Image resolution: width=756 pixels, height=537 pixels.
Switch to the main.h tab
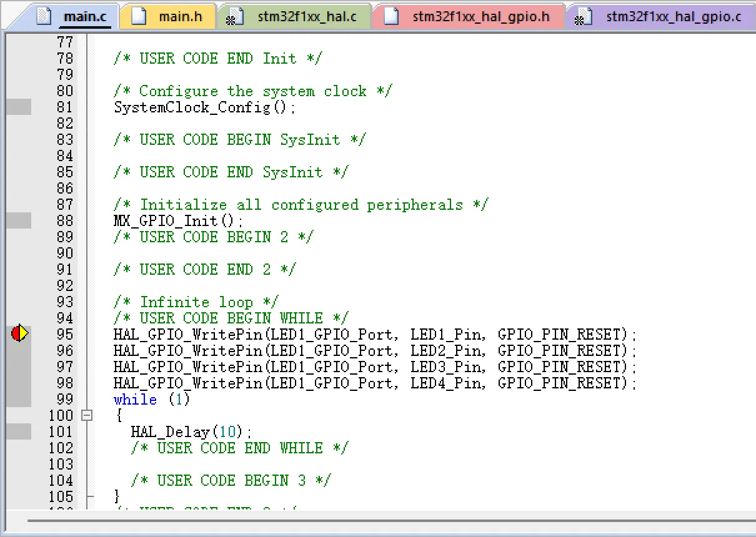[180, 16]
